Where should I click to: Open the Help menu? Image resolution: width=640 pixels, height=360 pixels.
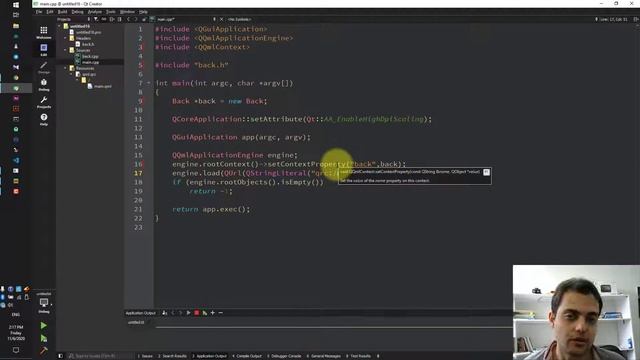click(x=143, y=12)
